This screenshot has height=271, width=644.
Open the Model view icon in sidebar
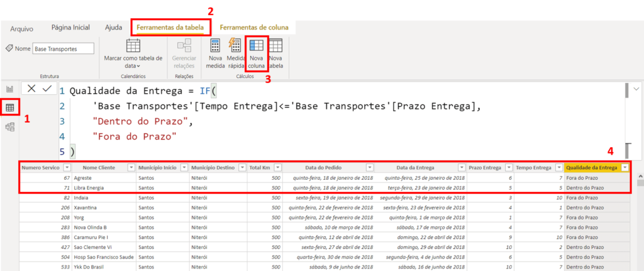tap(10, 127)
